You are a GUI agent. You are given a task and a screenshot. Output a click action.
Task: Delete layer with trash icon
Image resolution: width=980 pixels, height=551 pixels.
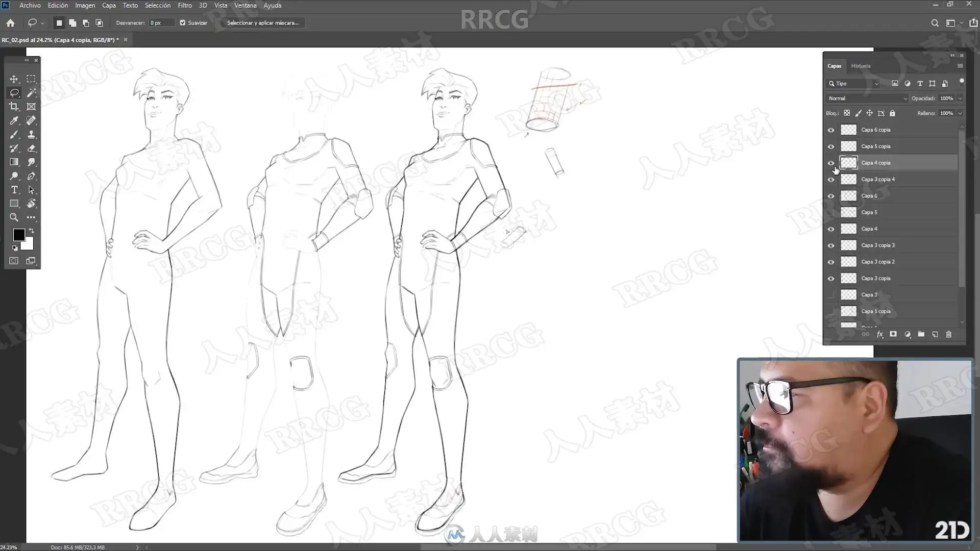click(949, 335)
